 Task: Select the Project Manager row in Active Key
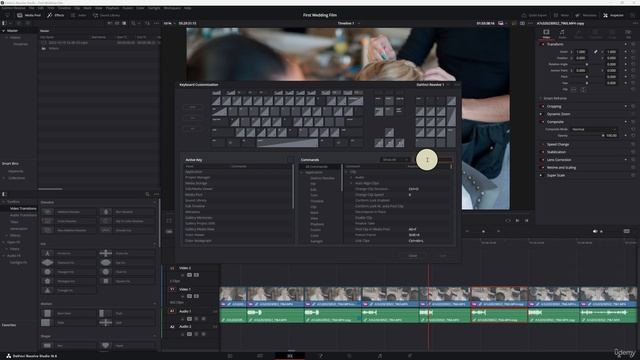click(x=238, y=178)
